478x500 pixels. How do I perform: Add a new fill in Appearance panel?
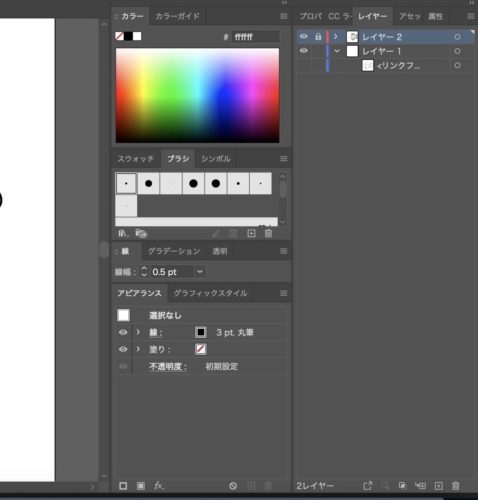pos(141,486)
